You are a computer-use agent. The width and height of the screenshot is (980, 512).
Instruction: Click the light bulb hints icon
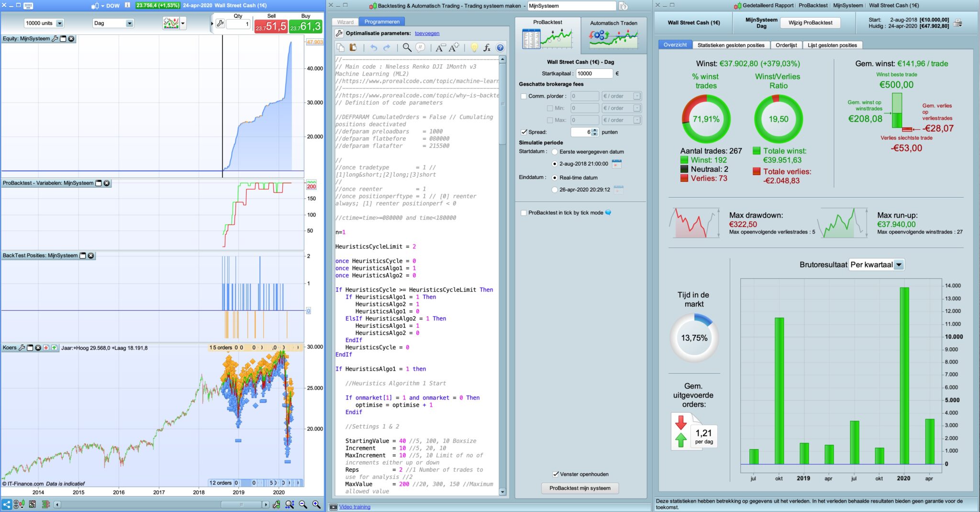point(474,47)
